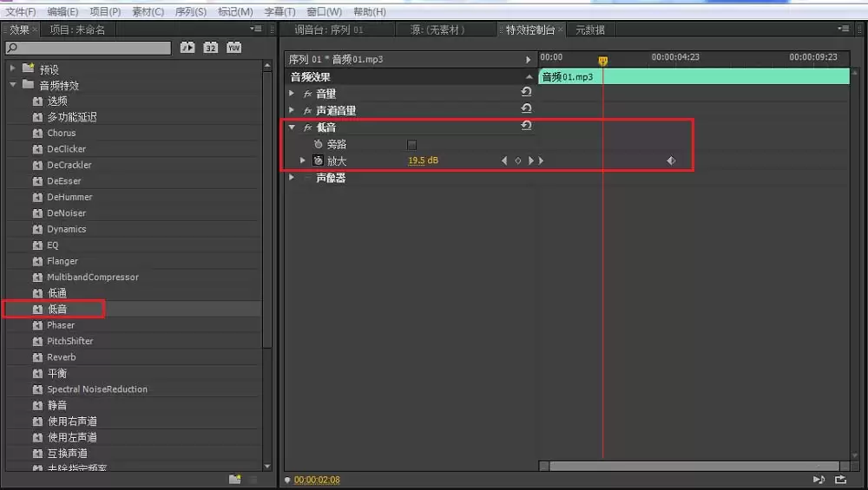This screenshot has height=490, width=868.
Task: Click the yellow playhead marker on the timeline ruler
Action: tap(603, 60)
